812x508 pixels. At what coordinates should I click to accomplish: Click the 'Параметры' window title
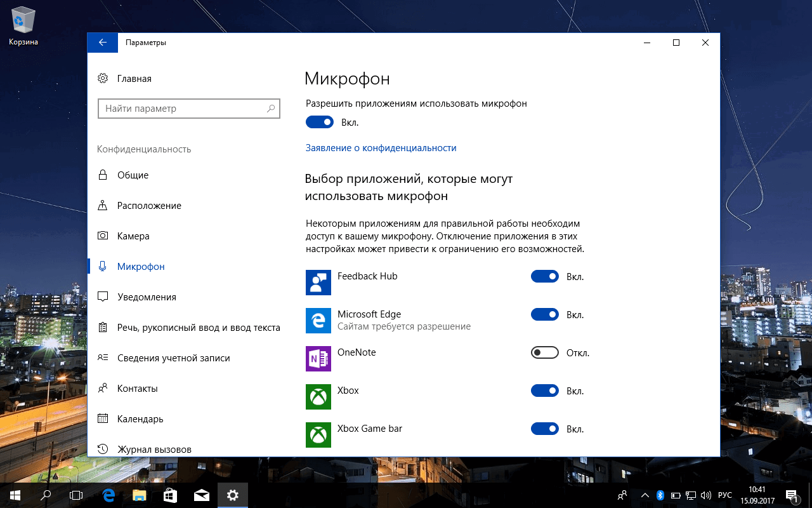point(146,43)
